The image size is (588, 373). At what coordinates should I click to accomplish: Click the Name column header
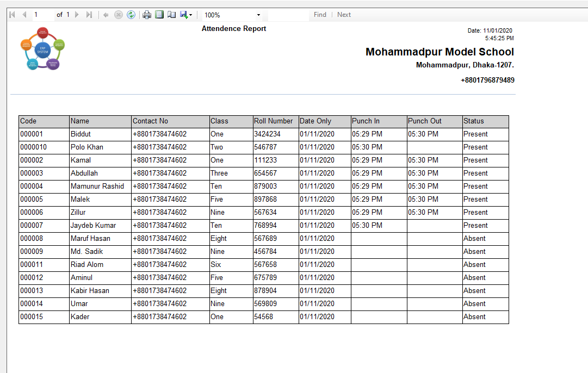coord(100,121)
